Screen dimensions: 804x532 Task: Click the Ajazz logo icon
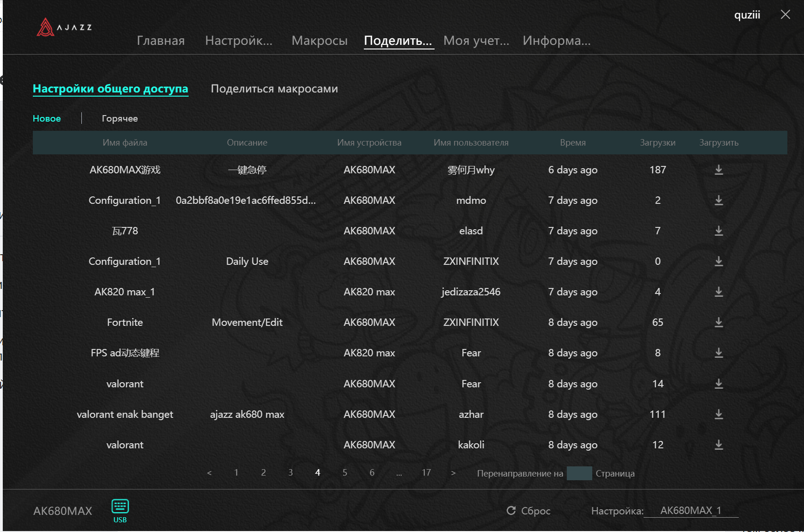click(x=45, y=27)
